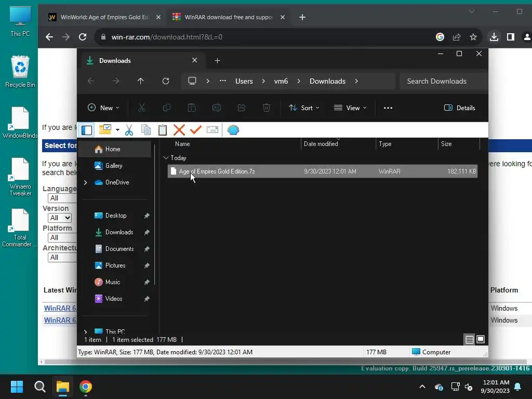Expand the breadcrumb ellipsis in address bar
The width and height of the screenshot is (532, 399).
click(222, 81)
